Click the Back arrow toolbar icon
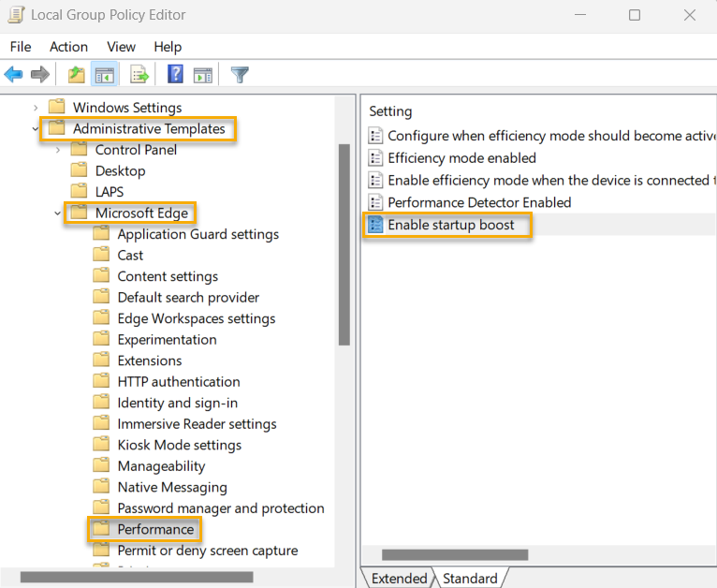The image size is (717, 588). coord(14,74)
